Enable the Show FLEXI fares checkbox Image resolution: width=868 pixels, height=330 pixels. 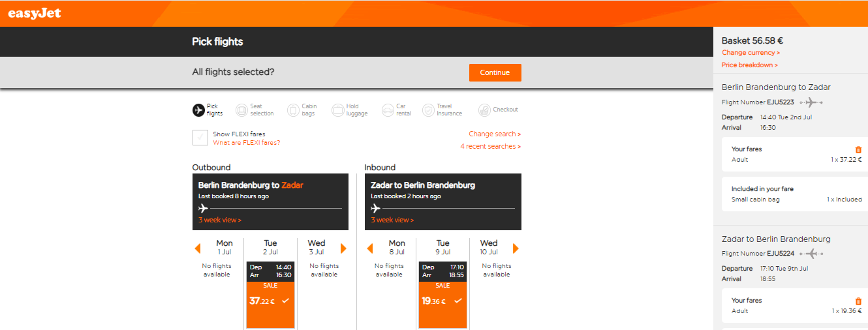200,138
